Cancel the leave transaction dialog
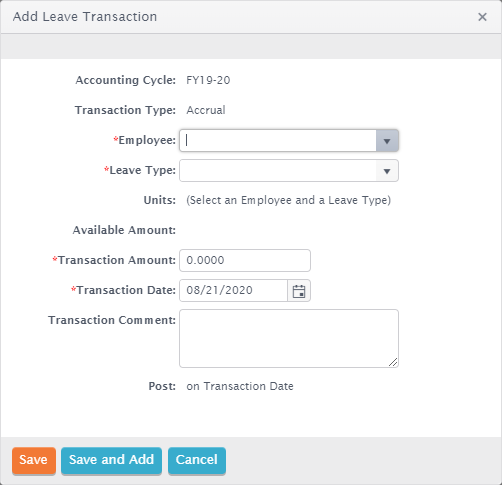The image size is (502, 485). coord(197,460)
